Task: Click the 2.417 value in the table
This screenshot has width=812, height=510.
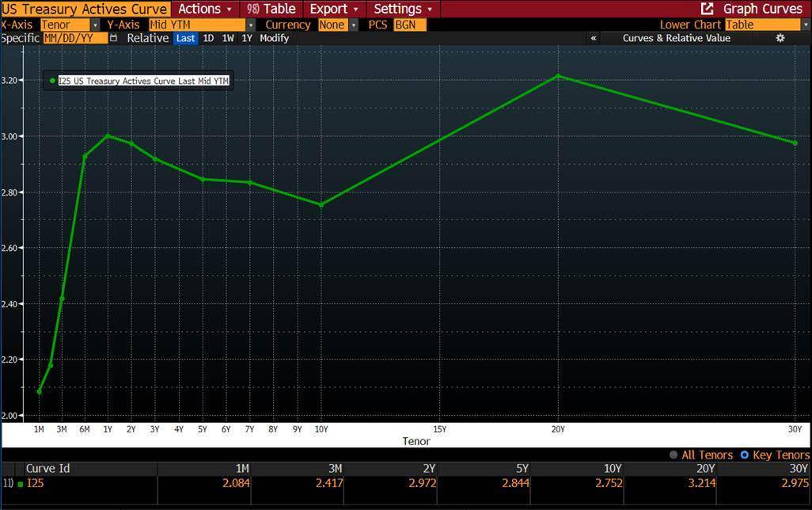Action: (329, 483)
